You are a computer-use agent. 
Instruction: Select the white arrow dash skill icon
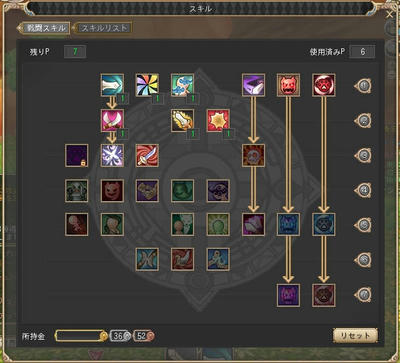click(x=112, y=85)
